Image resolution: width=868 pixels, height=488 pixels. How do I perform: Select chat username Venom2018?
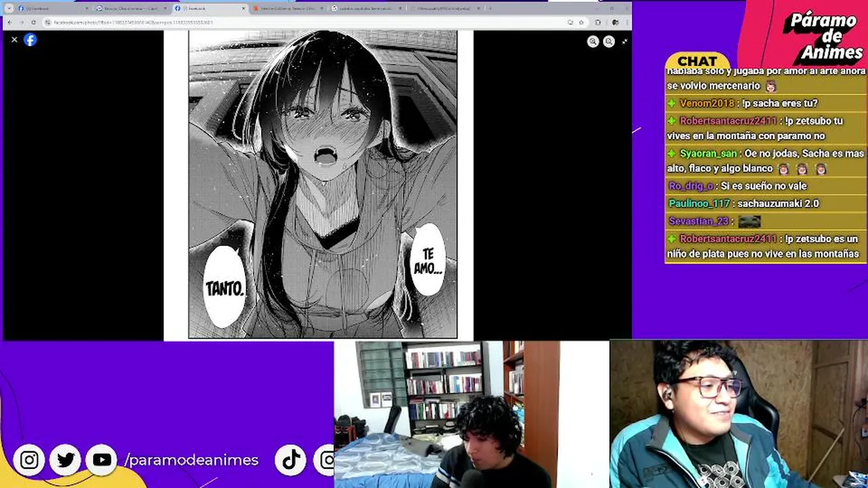tap(707, 103)
